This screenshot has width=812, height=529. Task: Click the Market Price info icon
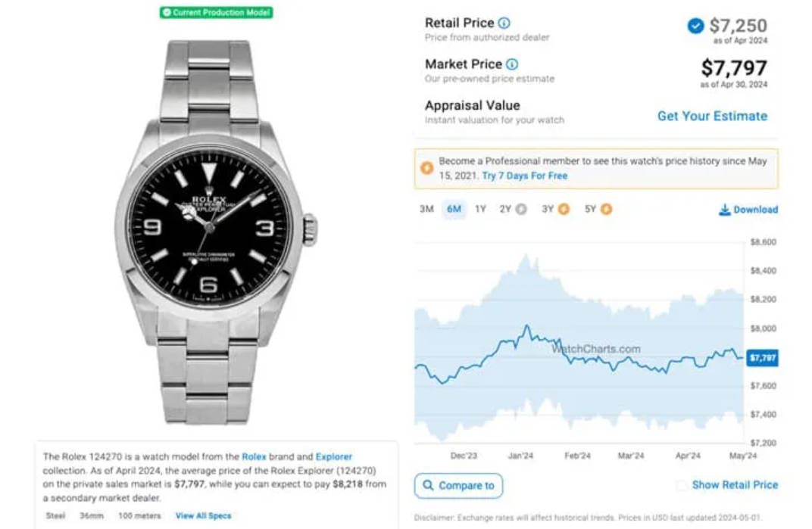(x=511, y=64)
